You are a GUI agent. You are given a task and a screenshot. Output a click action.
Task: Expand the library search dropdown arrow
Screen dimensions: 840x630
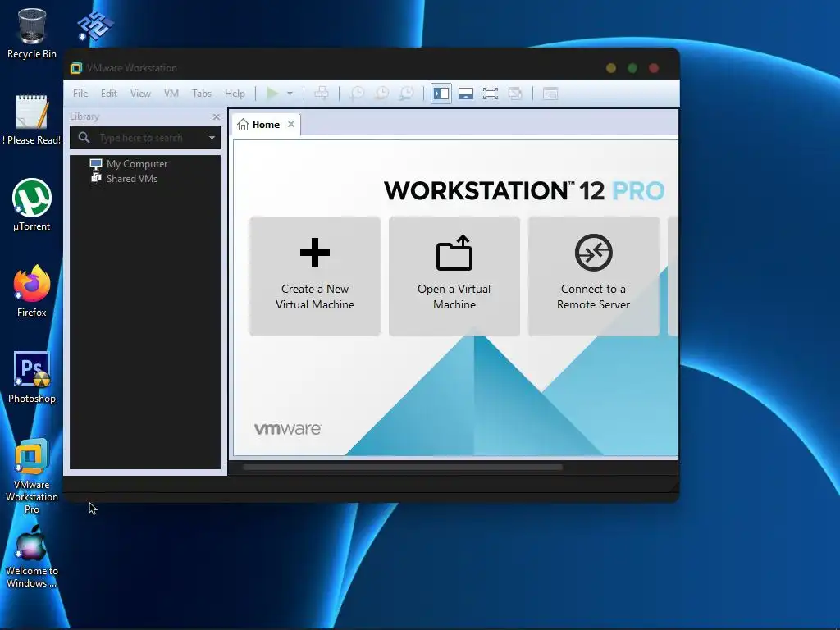point(212,138)
